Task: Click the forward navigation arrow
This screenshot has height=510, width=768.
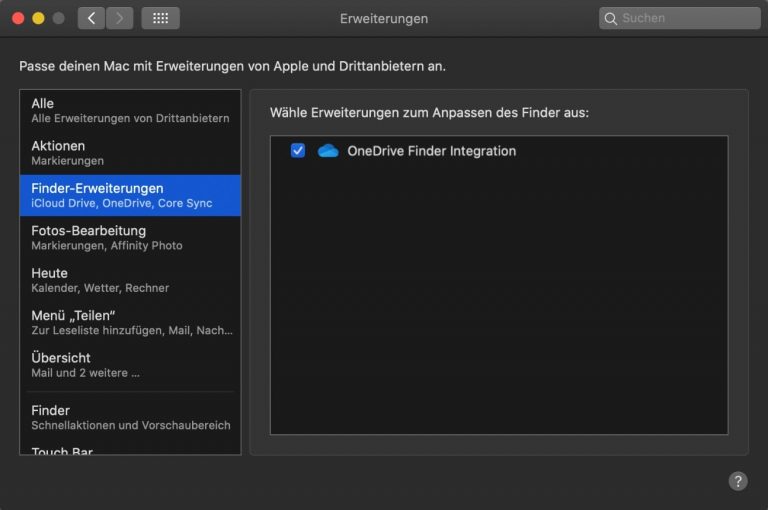Action: pyautogui.click(x=119, y=18)
